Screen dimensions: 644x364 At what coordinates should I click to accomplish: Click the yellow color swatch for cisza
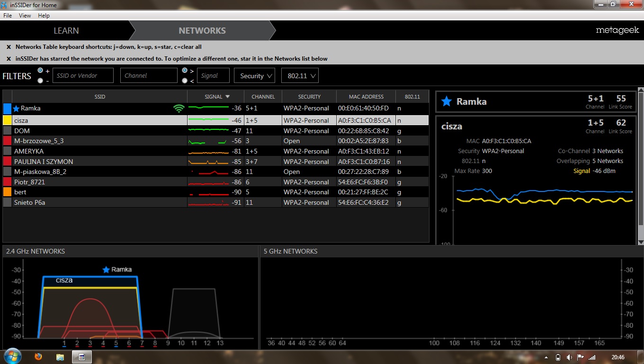pyautogui.click(x=7, y=120)
